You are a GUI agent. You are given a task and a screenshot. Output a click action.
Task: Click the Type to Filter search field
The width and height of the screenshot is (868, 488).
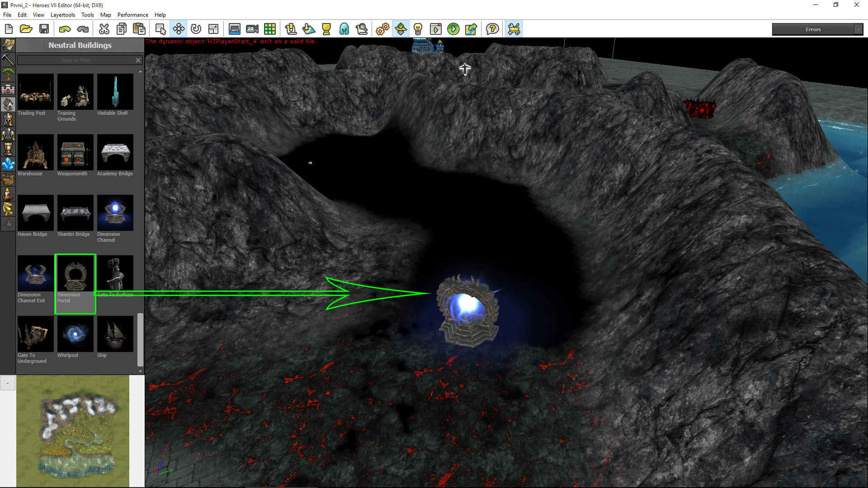tap(76, 60)
